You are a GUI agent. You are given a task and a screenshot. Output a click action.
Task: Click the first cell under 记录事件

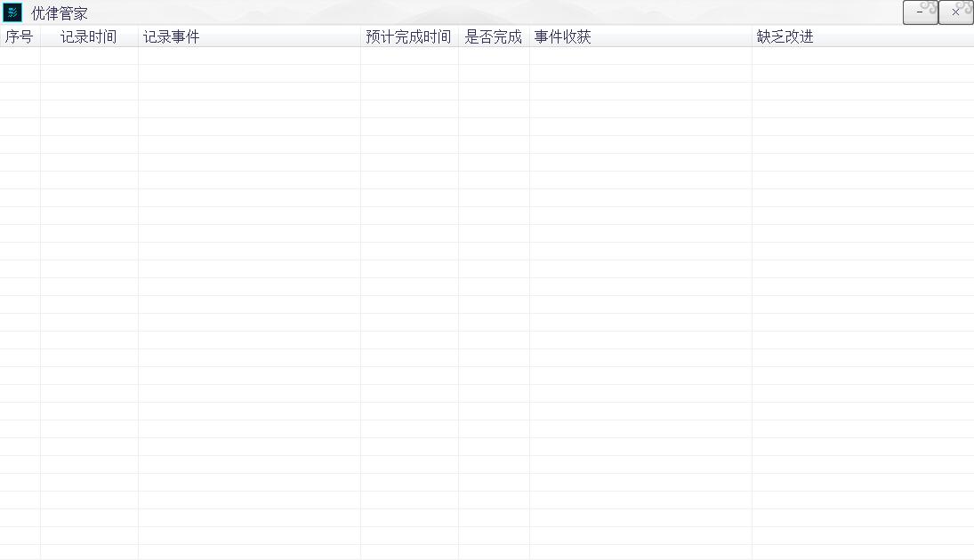[x=249, y=55]
